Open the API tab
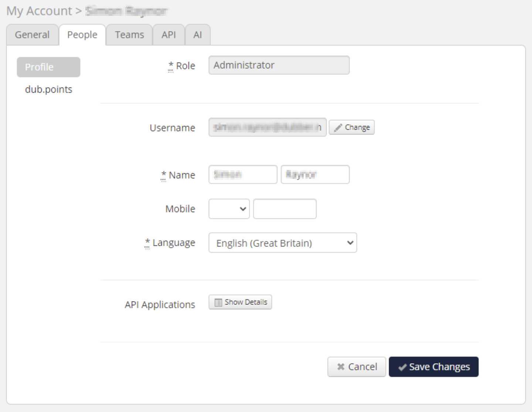Image resolution: width=532 pixels, height=412 pixels. click(x=168, y=35)
